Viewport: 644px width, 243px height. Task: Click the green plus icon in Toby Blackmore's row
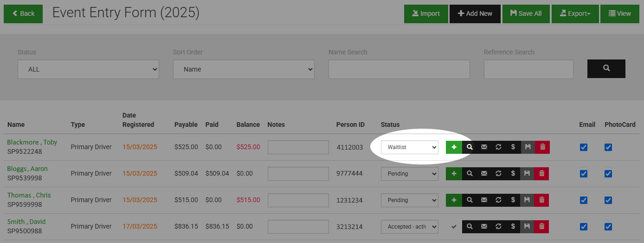pyautogui.click(x=454, y=147)
